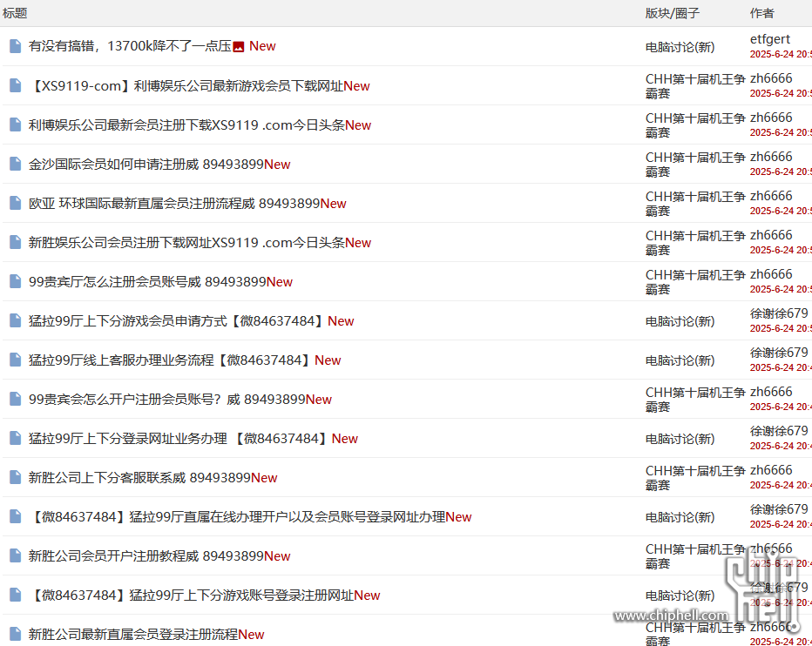Screen dimensions: 812x646
Task: Open thread 99贵宾厅怎么注册会员账号
Action: tap(147, 281)
